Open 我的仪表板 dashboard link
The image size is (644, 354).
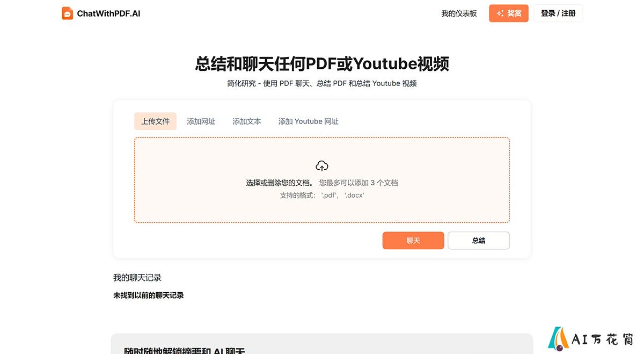pos(459,13)
